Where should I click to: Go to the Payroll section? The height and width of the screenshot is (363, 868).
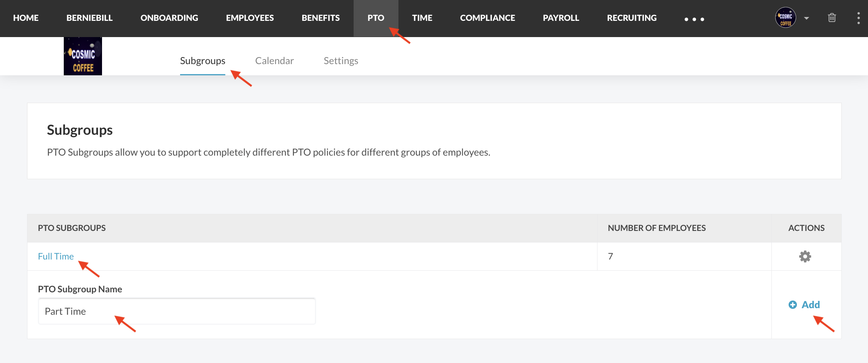(561, 18)
